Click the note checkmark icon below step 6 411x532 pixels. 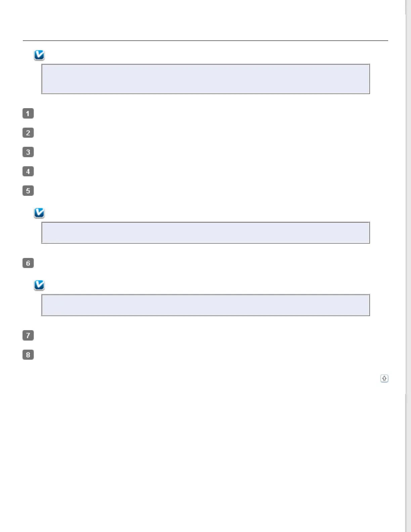click(39, 285)
